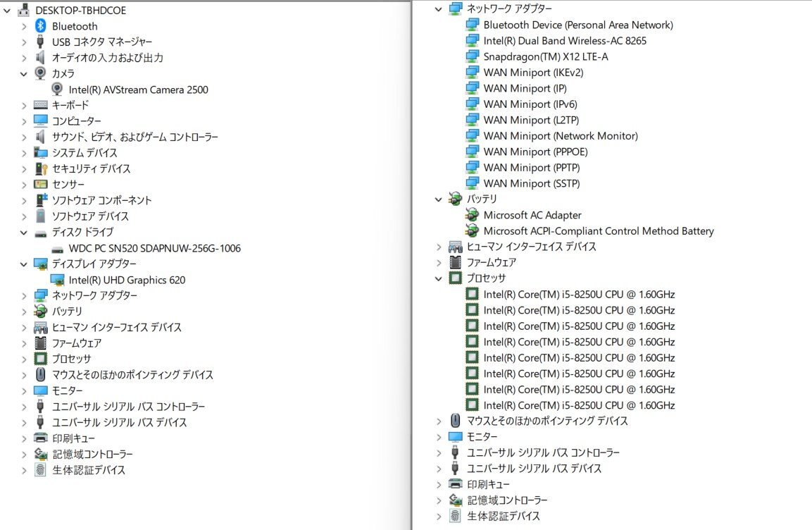This screenshot has width=812, height=530.
Task: Click the right pane ファームウェア chip icon
Action: [x=455, y=262]
